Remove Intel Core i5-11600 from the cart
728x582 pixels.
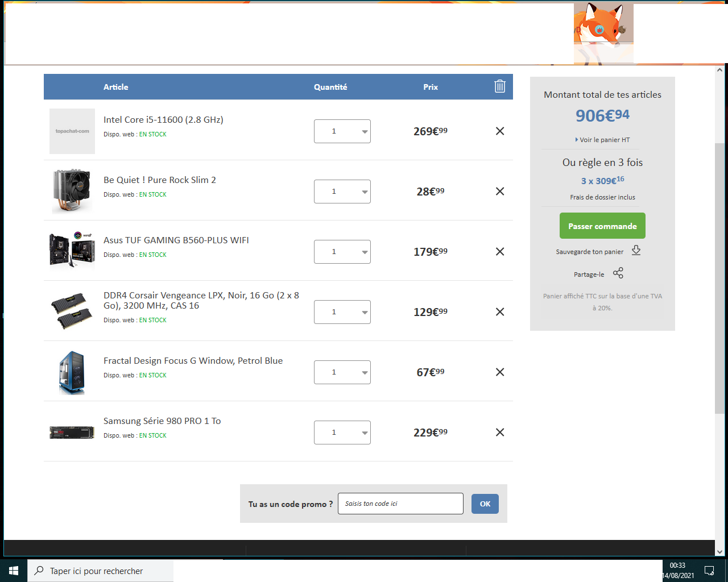click(500, 131)
